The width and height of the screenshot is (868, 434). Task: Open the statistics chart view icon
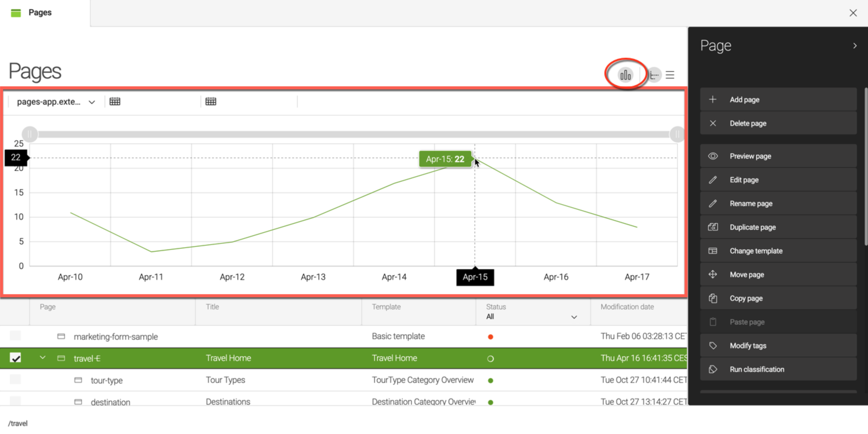625,74
